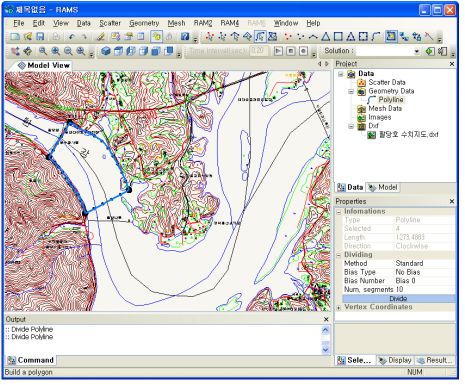
Task: Click the Geometry Data tree label
Action: coord(391,91)
